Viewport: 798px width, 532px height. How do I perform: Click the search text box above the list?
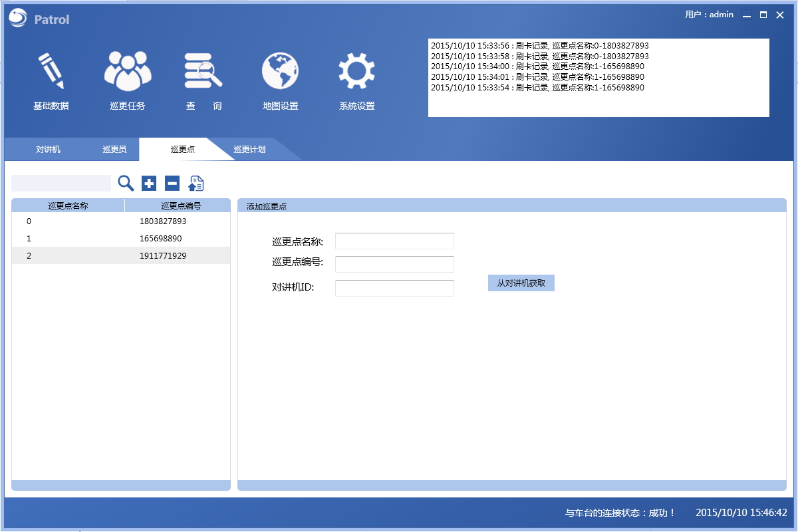pos(61,183)
